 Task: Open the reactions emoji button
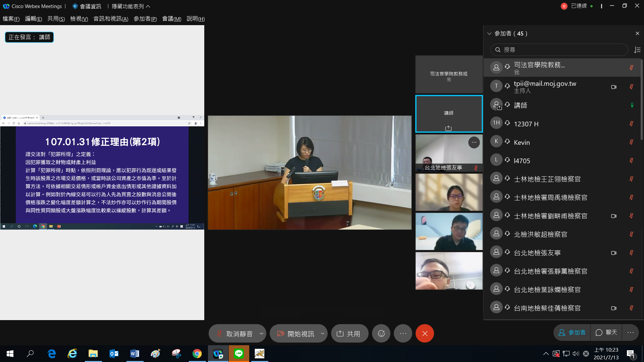[x=381, y=334]
